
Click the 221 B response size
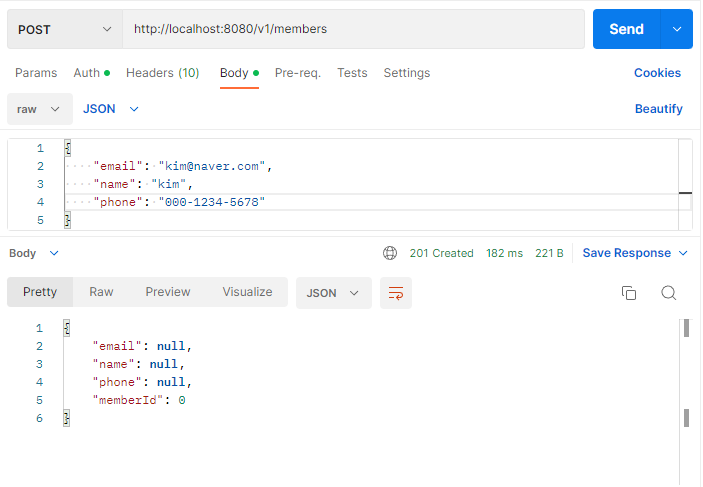(549, 253)
